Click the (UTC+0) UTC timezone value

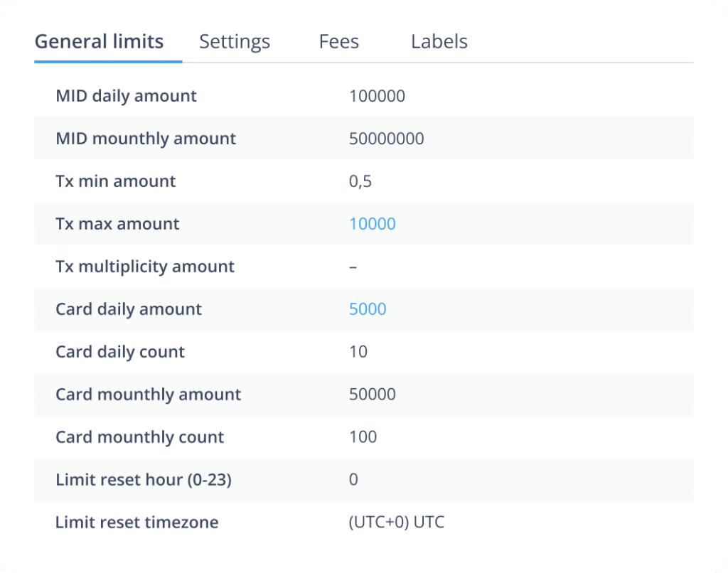tap(396, 523)
